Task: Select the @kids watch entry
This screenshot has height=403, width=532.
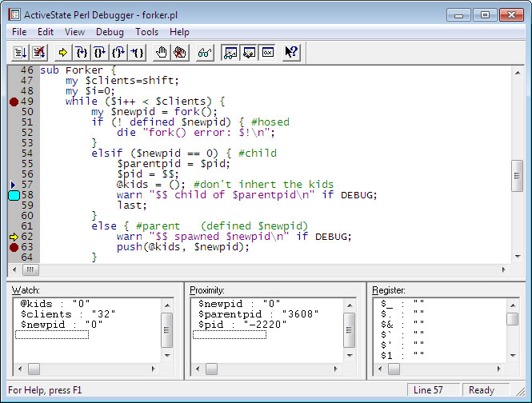Action: [55, 304]
